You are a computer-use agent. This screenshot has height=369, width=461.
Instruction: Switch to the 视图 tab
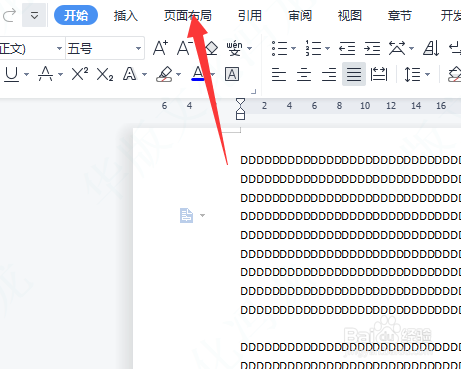350,16
